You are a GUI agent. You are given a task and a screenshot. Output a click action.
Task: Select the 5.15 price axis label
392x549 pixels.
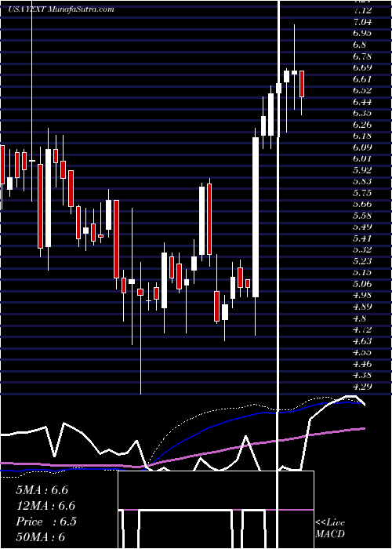pos(362,272)
